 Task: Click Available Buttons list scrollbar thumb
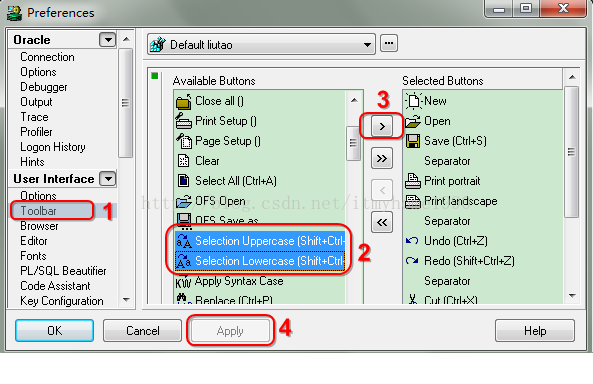(353, 143)
